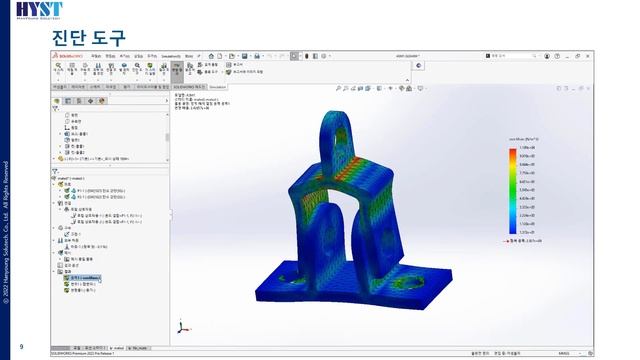640x360 pixels.
Task: Click the feature tree vertical scrollbar thumb
Action: coord(167,137)
